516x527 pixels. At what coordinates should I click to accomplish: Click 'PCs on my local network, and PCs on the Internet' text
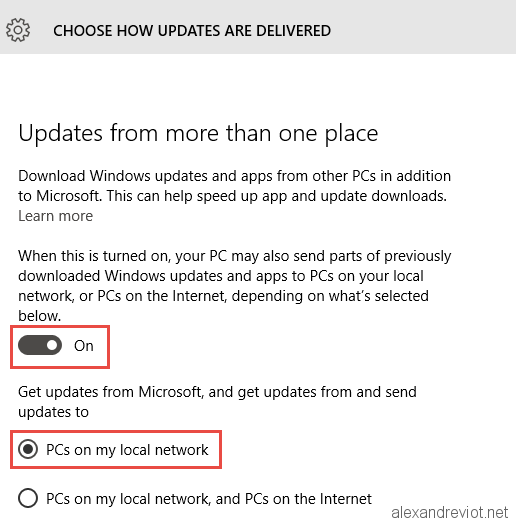tap(209, 499)
